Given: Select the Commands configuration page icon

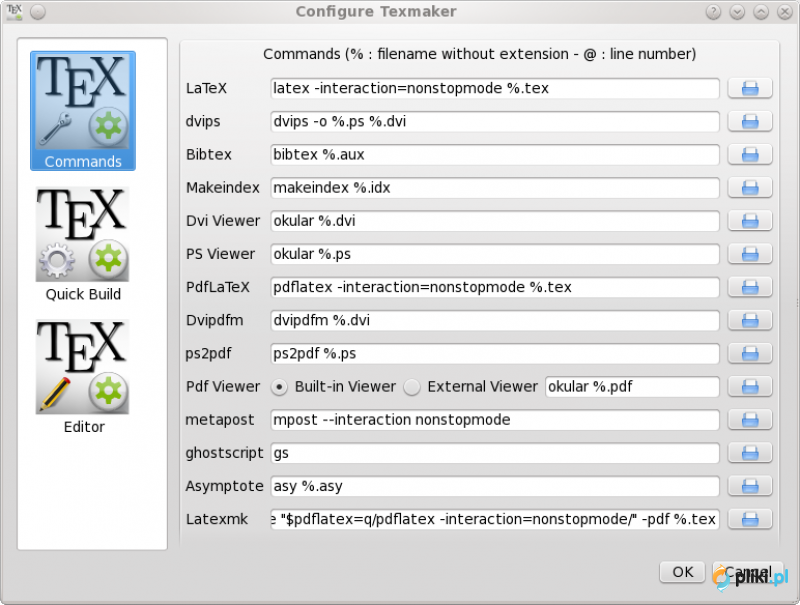Looking at the screenshot, I should pos(83,111).
